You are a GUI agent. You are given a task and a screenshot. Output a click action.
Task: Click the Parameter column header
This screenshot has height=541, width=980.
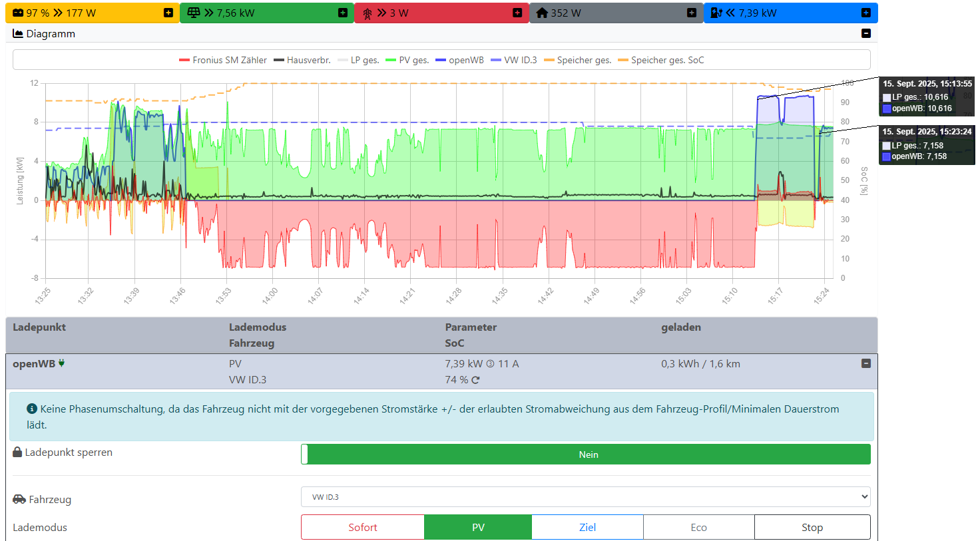tap(471, 327)
